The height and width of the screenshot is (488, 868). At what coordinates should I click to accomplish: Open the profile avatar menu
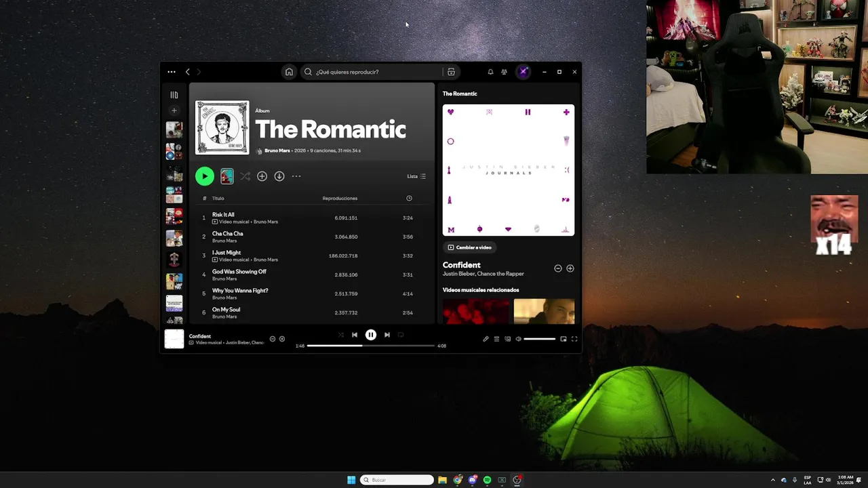[523, 72]
